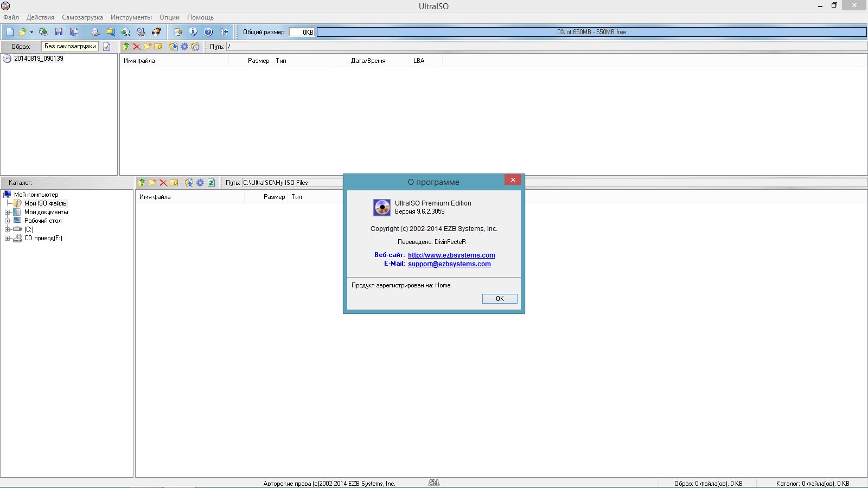
Task: Click the Путь field C:\UltraISO\My ISO Files
Action: (x=292, y=183)
